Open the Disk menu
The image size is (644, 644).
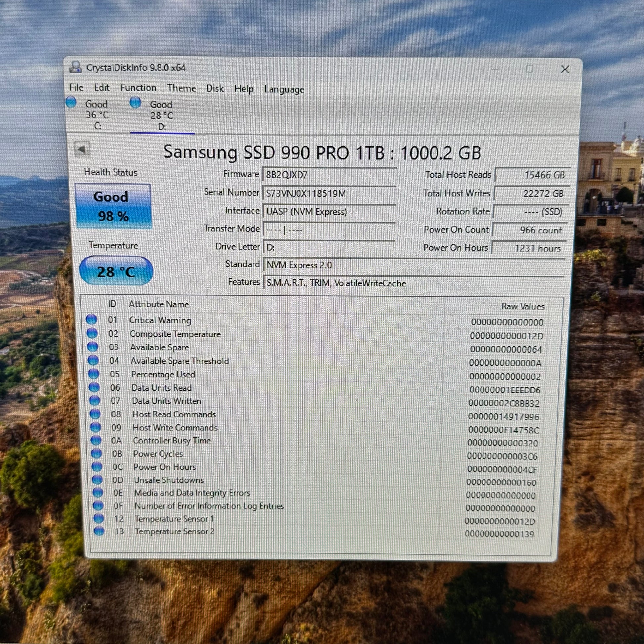coord(215,88)
